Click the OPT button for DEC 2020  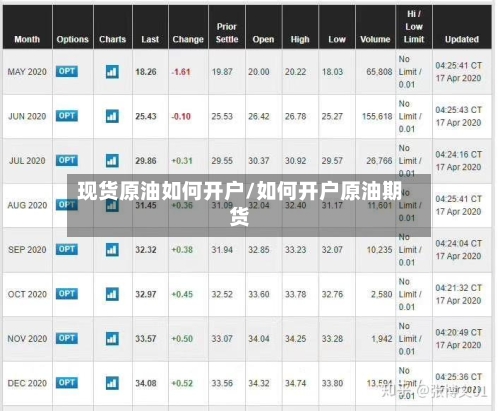[x=67, y=383]
